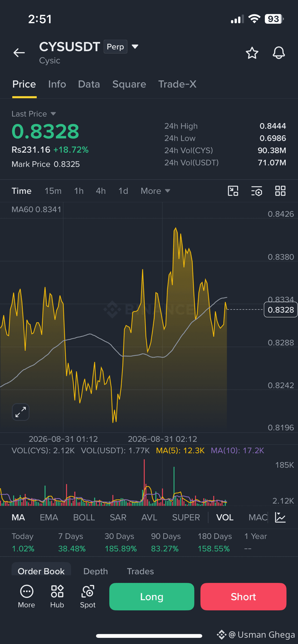298x644 pixels.
Task: Switch to the Data tab
Action: coord(89,84)
